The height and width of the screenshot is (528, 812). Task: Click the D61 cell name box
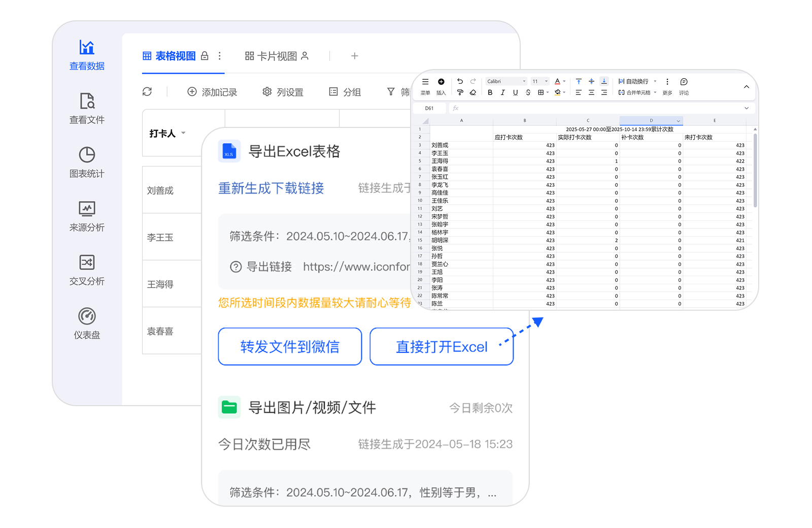(429, 108)
